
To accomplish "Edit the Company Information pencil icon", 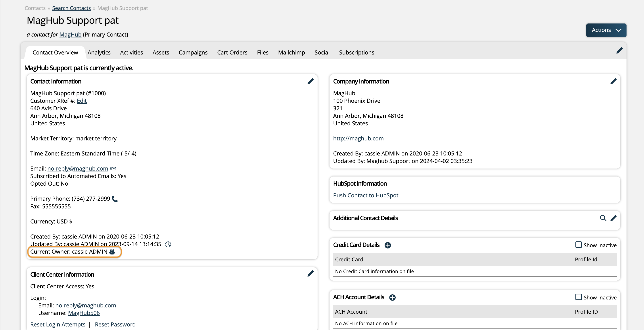I will 613,81.
